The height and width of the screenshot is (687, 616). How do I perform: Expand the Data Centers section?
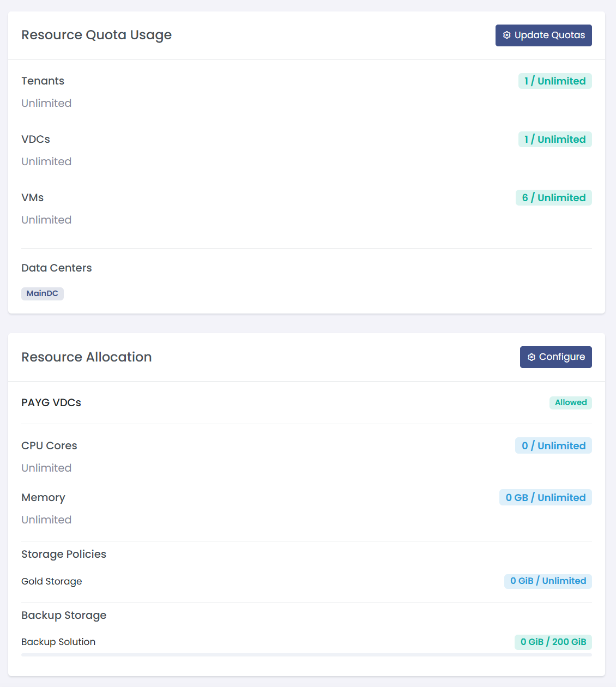56,268
